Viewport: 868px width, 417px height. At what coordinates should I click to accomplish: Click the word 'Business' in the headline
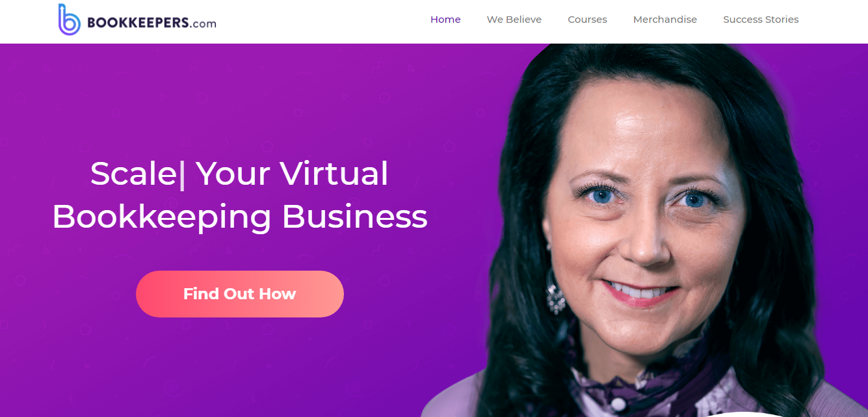[354, 216]
